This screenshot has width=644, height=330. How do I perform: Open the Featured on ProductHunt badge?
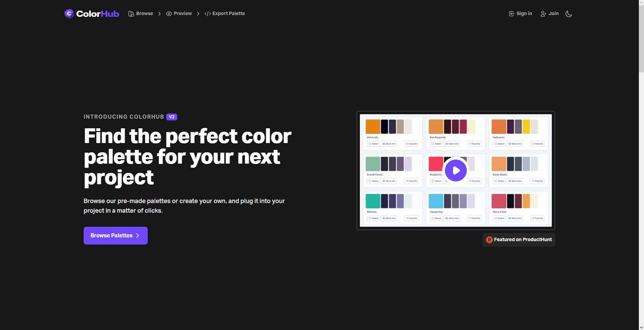519,240
